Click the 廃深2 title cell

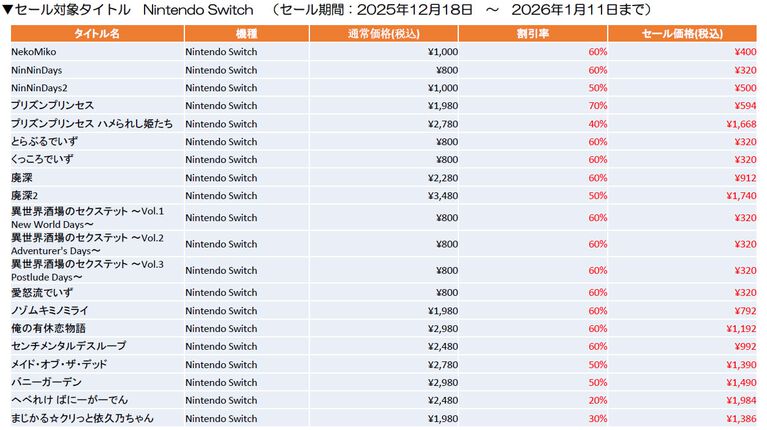24,195
